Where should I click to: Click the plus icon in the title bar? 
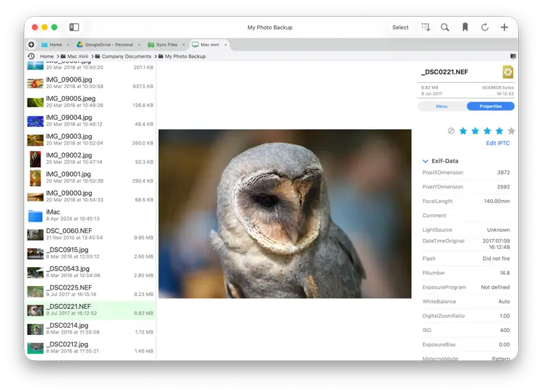click(504, 27)
